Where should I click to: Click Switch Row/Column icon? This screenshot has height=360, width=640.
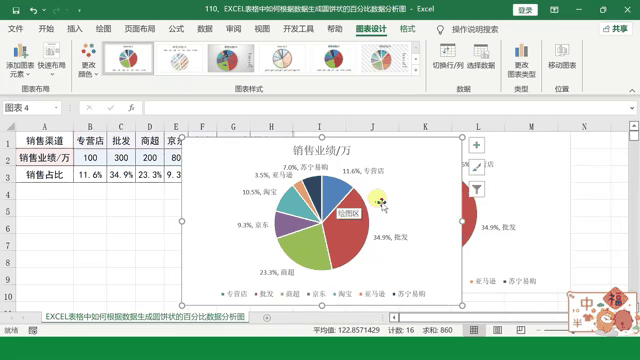pos(448,51)
